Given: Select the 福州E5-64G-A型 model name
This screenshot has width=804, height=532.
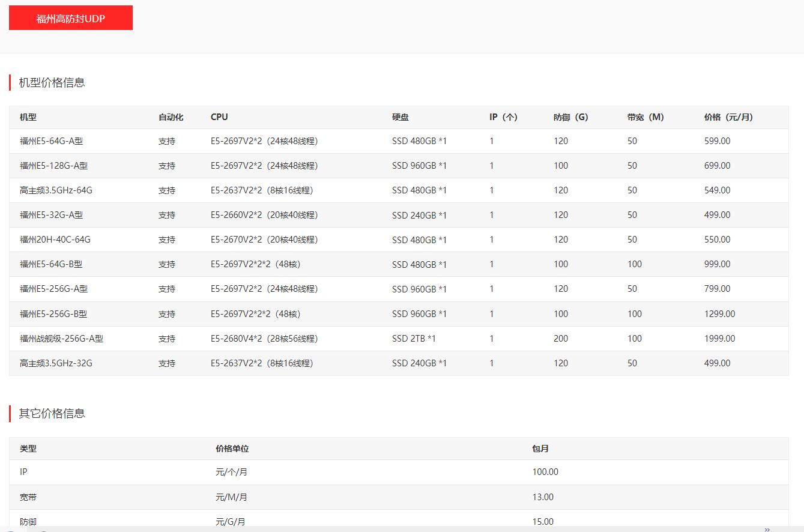Looking at the screenshot, I should coord(51,141).
